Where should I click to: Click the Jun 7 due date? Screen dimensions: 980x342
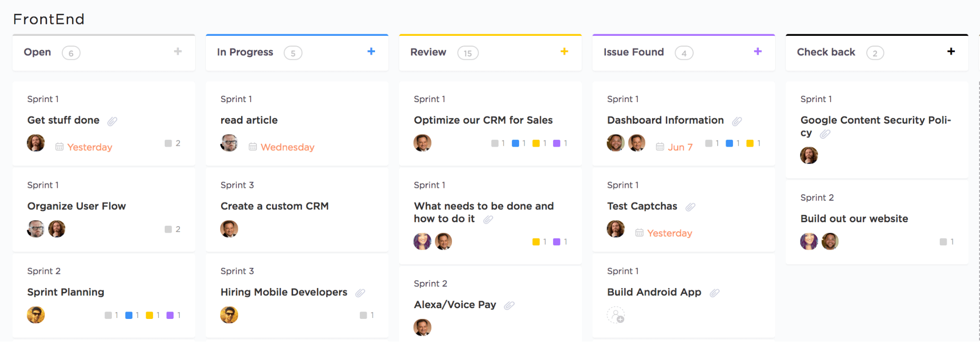click(679, 147)
